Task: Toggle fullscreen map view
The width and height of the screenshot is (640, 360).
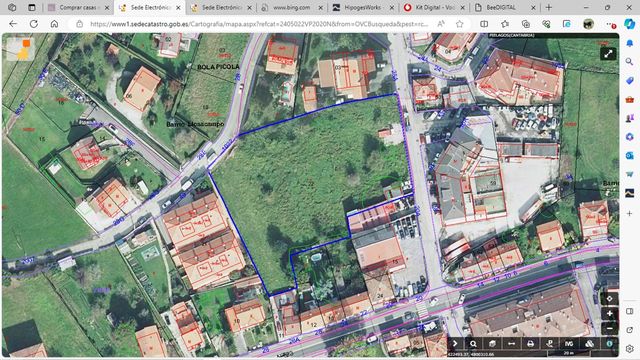Action: 608,53
